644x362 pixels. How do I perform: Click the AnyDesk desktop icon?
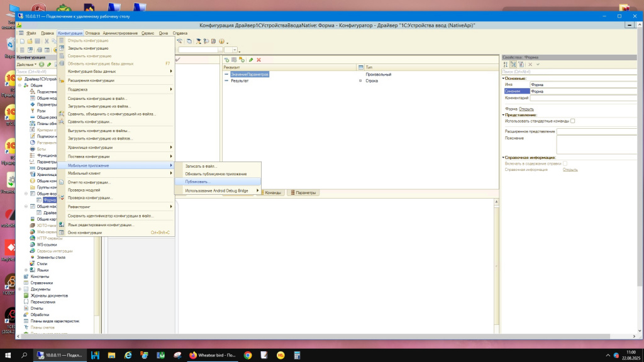(x=10, y=250)
